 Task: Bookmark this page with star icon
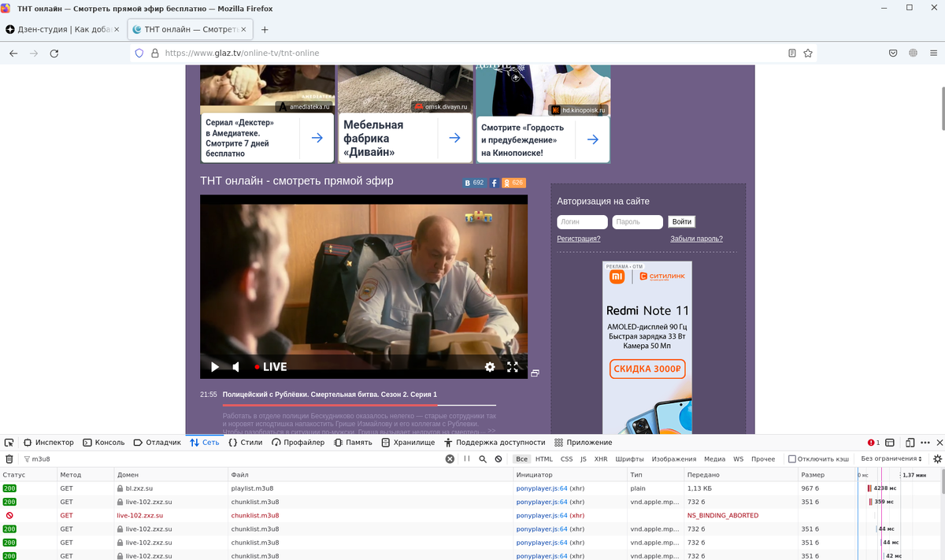click(808, 53)
